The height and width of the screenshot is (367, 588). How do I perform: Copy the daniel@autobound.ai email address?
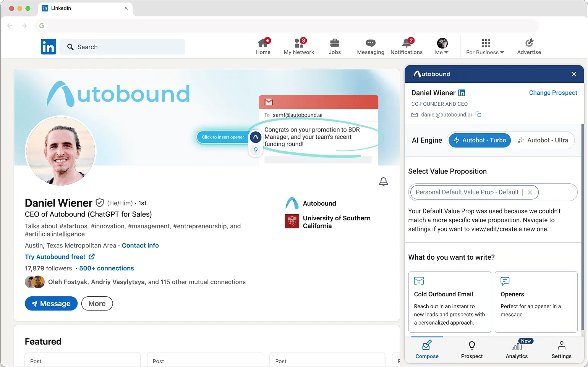tap(478, 115)
